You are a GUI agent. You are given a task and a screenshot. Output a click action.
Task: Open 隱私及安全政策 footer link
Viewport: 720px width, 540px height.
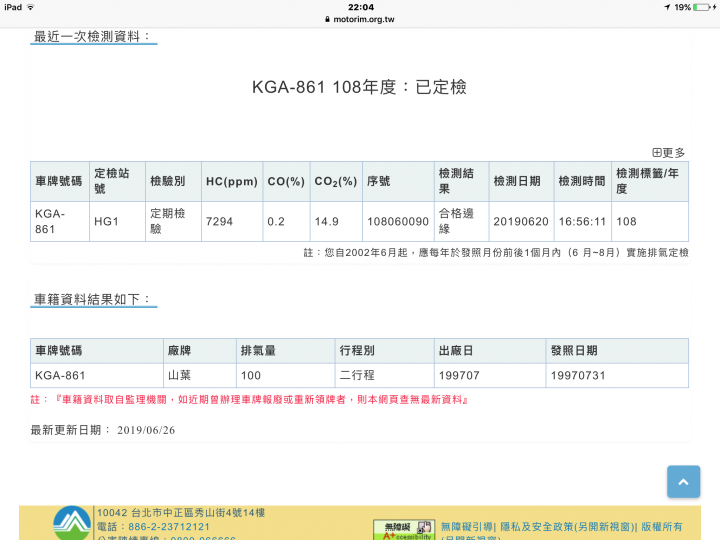[568, 527]
